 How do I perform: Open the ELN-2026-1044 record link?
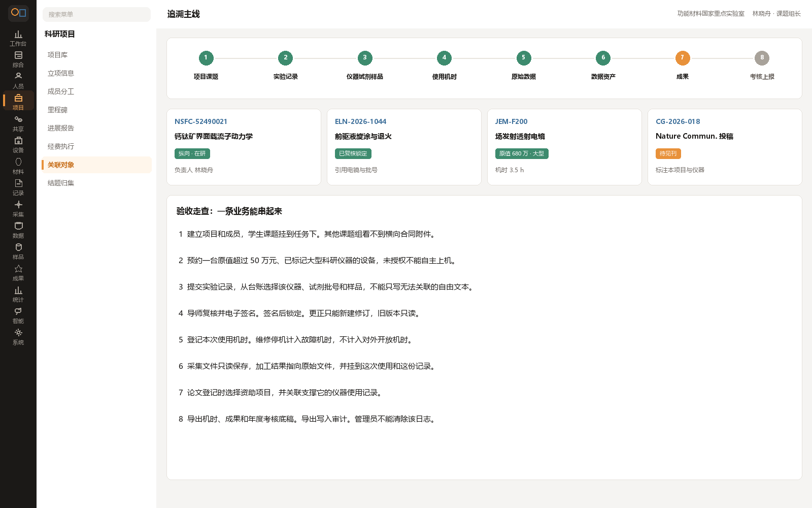[360, 121]
